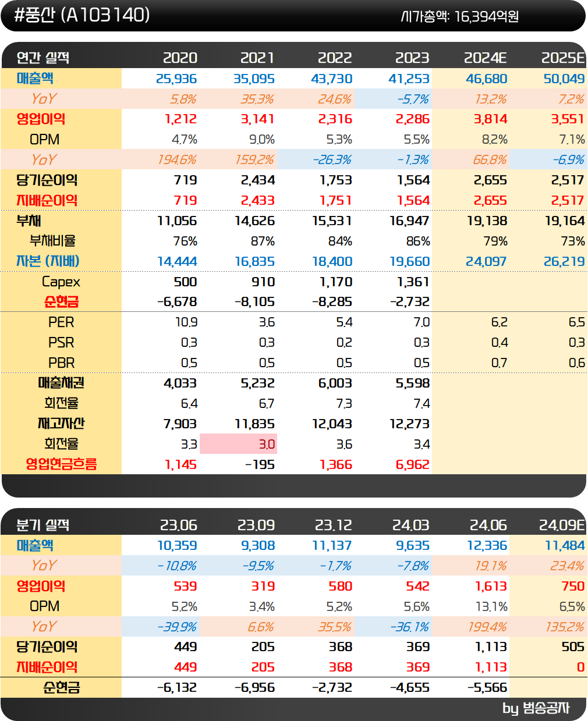Screen dimensions: 588x721
Task: Select the 2024E operating profit 3,814
Action: (x=490, y=119)
